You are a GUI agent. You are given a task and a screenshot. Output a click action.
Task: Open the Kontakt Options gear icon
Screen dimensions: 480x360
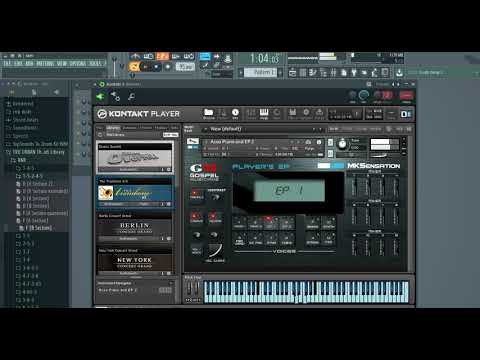pyautogui.click(x=306, y=113)
